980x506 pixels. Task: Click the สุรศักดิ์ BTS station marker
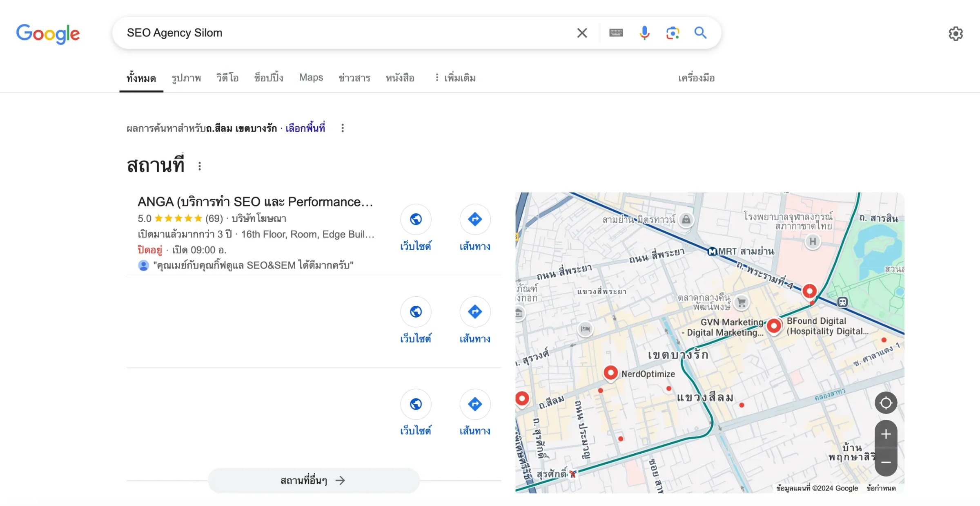pos(573,474)
